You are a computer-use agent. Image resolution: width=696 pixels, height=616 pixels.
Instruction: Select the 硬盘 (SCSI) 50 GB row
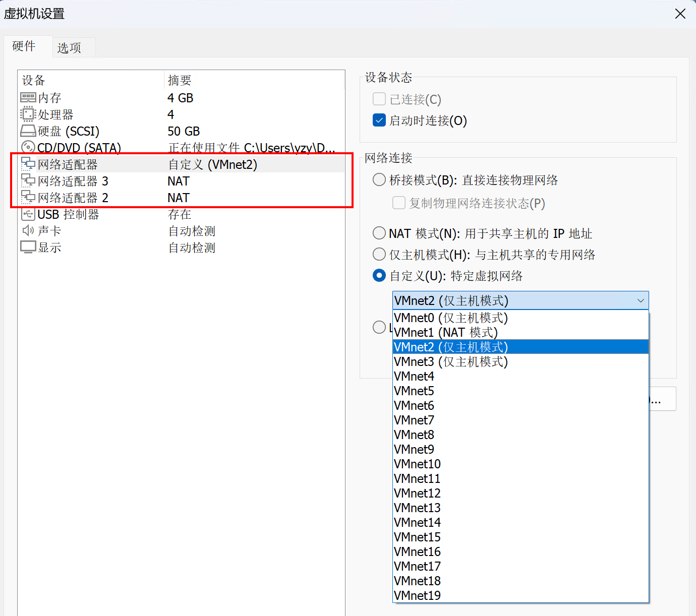[182, 131]
